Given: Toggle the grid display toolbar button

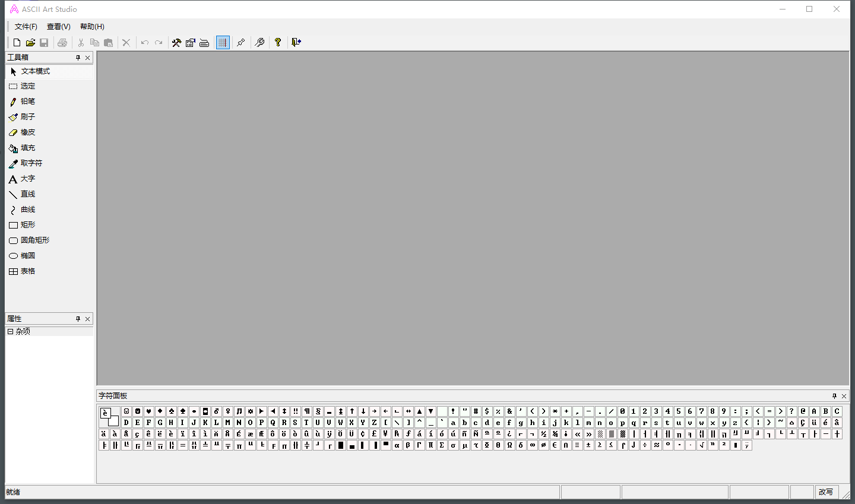Looking at the screenshot, I should click(x=223, y=43).
